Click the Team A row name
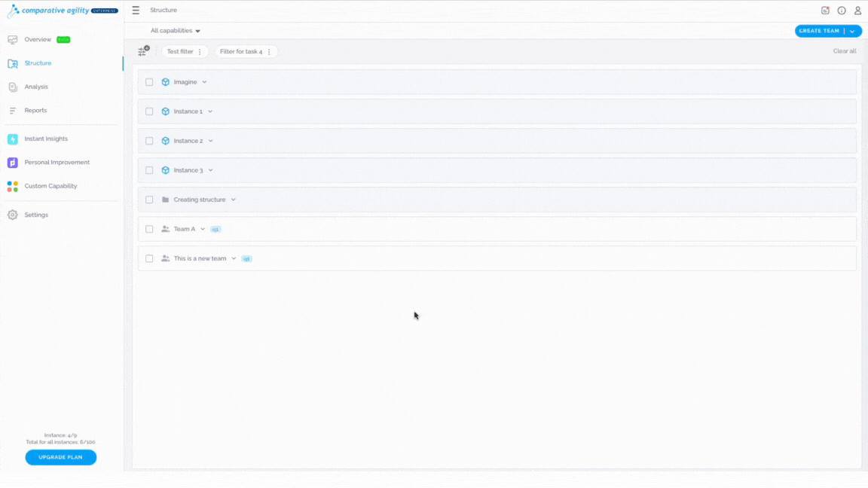 185,228
